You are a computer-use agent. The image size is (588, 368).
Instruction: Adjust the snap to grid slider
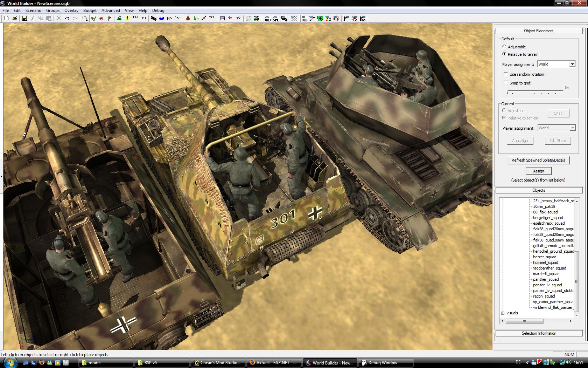click(535, 92)
